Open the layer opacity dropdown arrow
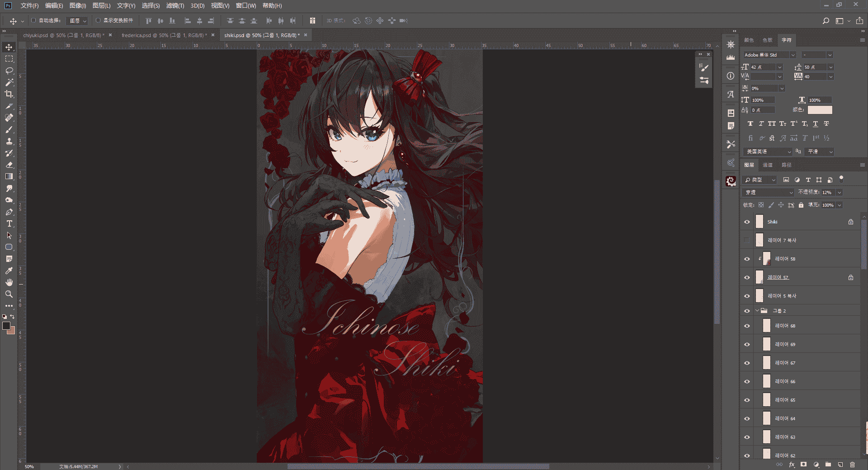 (x=840, y=192)
